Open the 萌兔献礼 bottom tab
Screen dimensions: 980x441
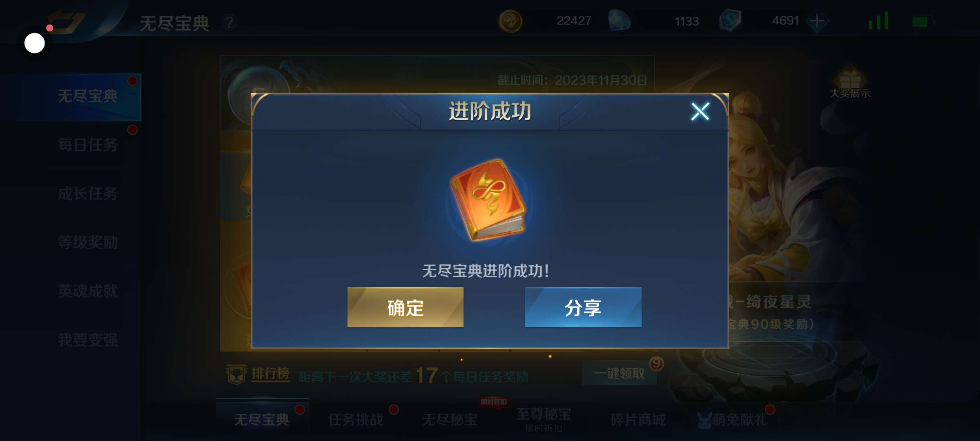[x=733, y=419]
